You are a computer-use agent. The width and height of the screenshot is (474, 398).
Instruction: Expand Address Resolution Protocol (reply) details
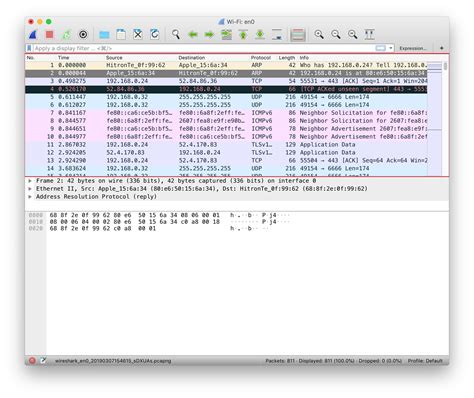pyautogui.click(x=30, y=197)
